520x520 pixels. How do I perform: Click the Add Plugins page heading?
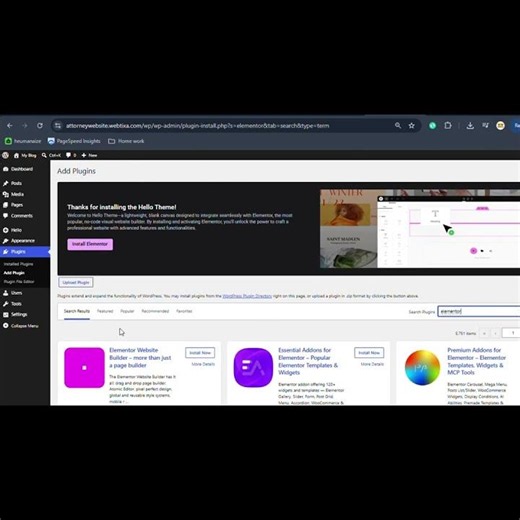pos(76,171)
